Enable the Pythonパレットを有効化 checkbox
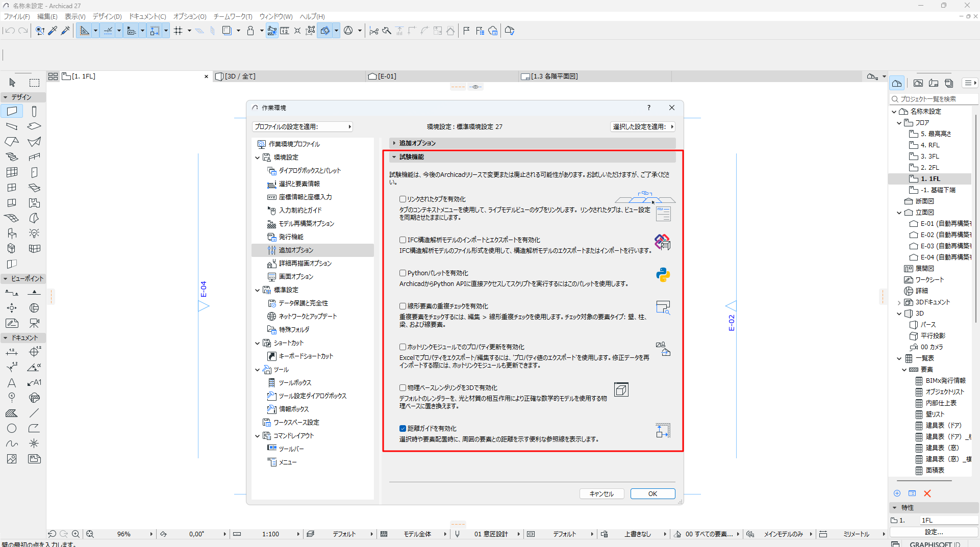The width and height of the screenshot is (980, 547). point(403,273)
